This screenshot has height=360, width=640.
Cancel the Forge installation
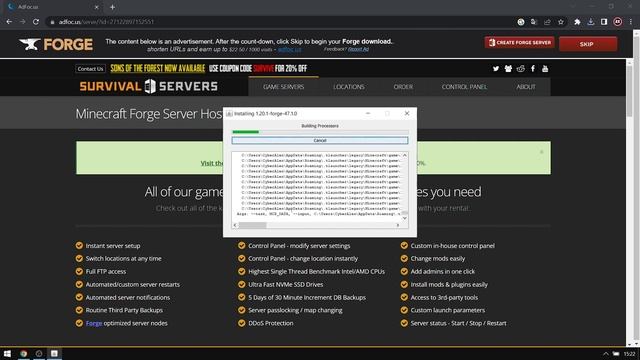[320, 140]
